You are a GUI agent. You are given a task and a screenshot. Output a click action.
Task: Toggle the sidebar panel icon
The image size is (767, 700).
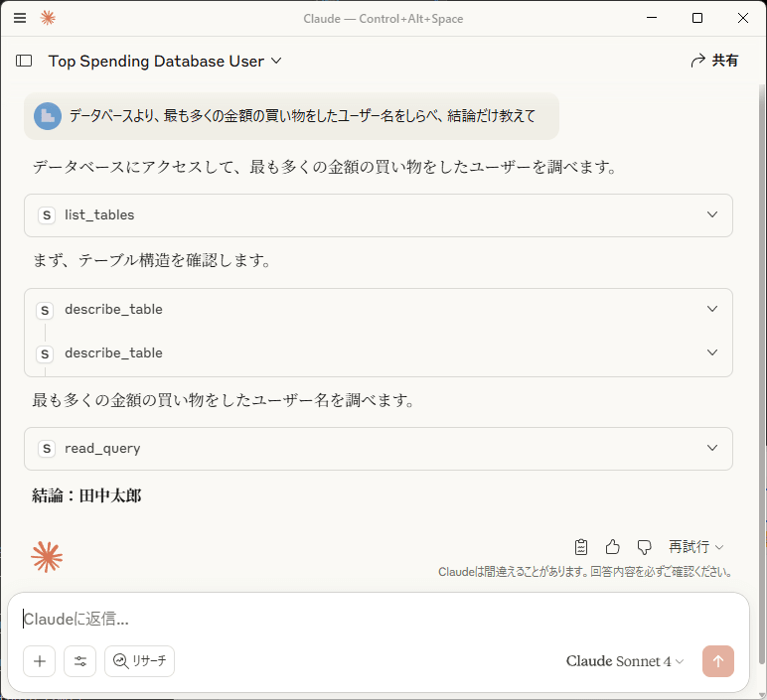tap(24, 61)
